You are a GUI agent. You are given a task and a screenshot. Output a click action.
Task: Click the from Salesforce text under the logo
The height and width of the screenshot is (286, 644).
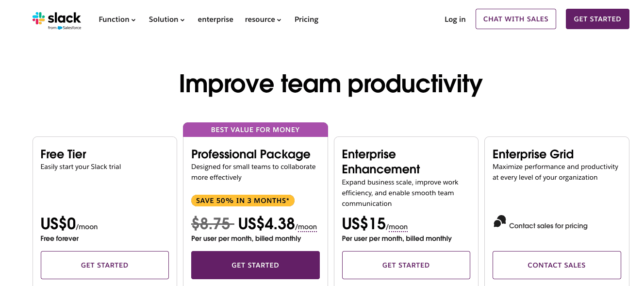(64, 27)
